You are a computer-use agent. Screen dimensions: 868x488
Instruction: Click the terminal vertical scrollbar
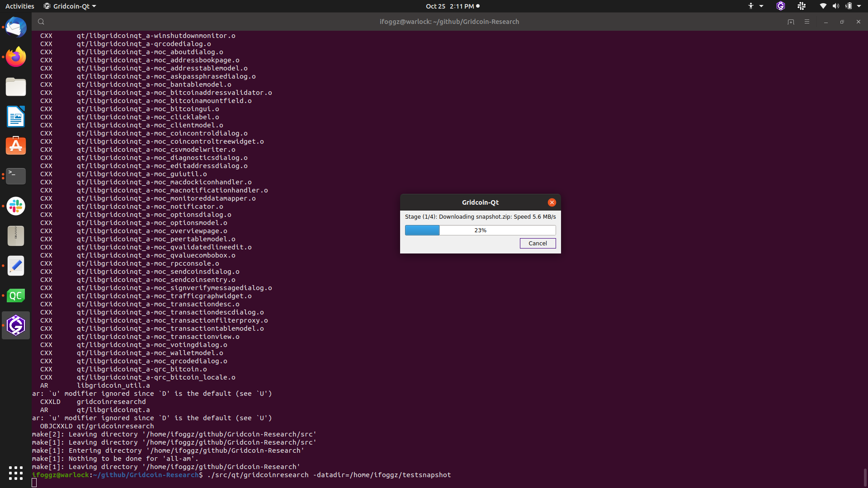865,477
